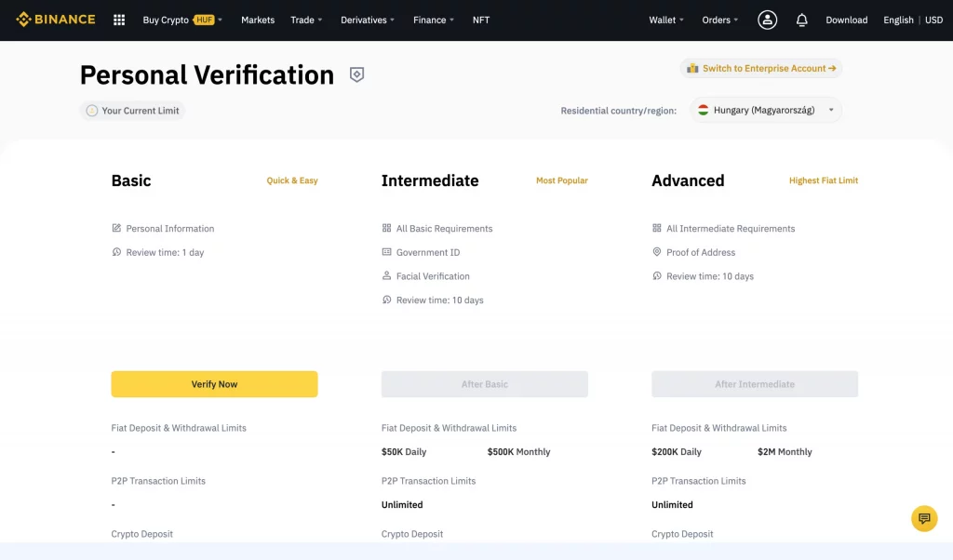Expand the Buy Crypto menu
This screenshot has width=953, height=560.
pyautogui.click(x=166, y=20)
